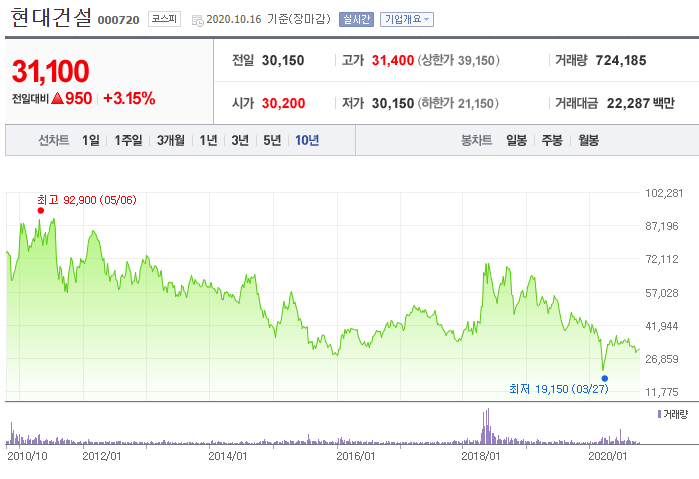Viewport: 699px width, 479px height.
Task: Click the tallest volume spike near 2018/01
Action: [488, 426]
